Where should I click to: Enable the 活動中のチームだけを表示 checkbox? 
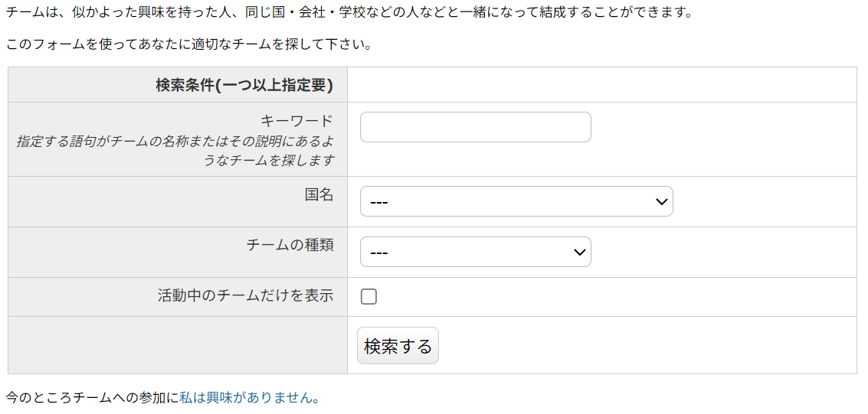pos(368,297)
